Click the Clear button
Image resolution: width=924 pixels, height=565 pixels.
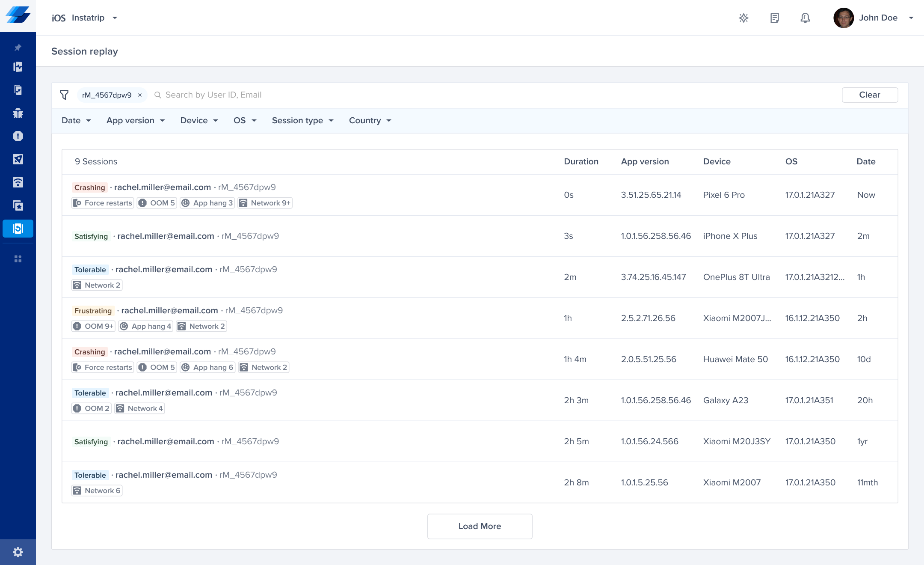(870, 95)
